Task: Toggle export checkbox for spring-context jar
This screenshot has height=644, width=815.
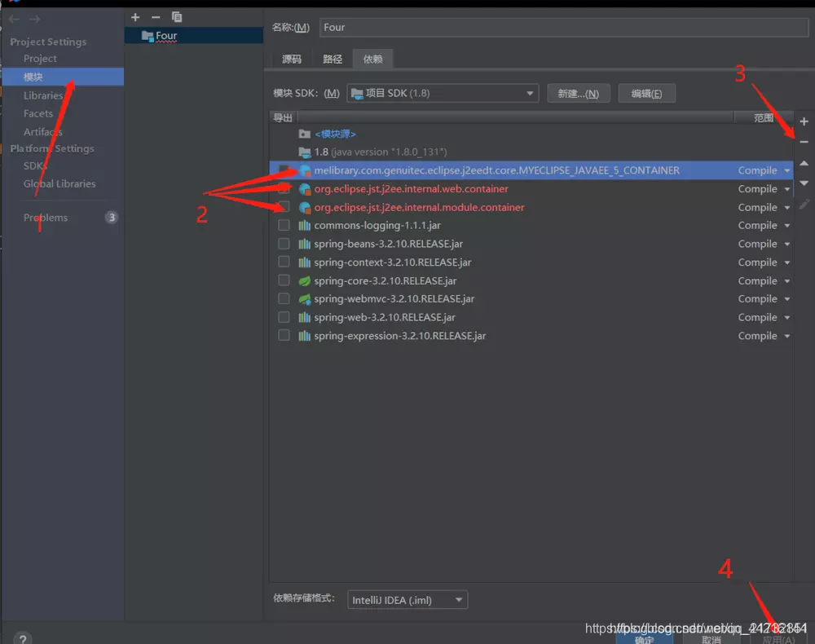Action: [x=284, y=262]
